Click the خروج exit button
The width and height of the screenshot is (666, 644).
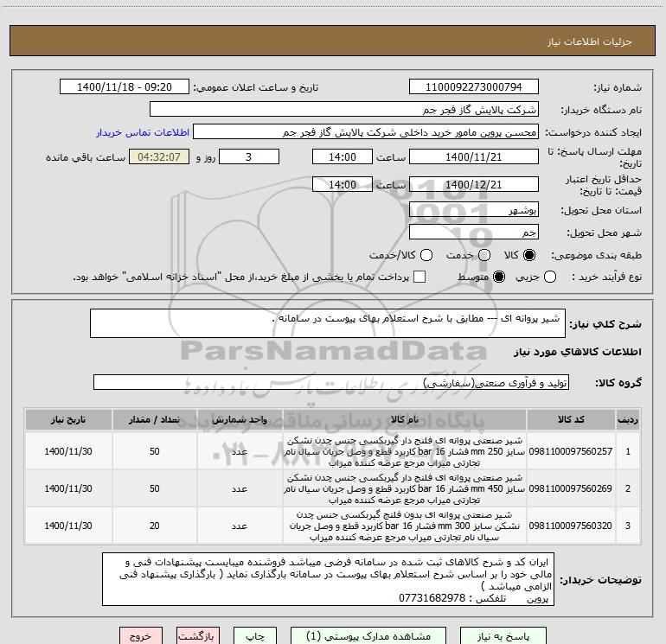coord(141,636)
